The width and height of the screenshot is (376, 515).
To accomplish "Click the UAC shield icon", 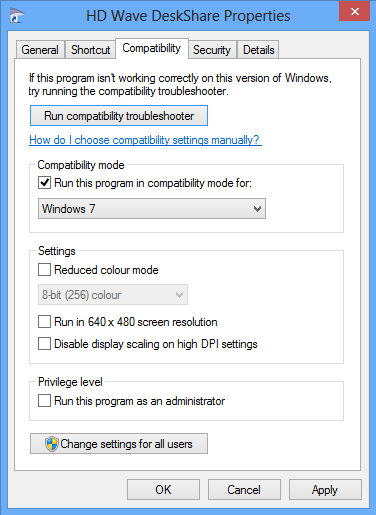I will click(x=52, y=444).
